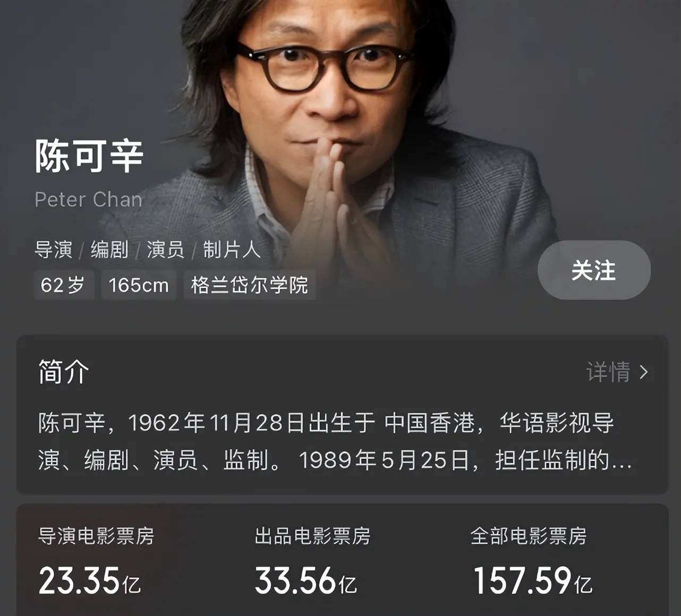Select the 制片人 role label
The width and height of the screenshot is (681, 616).
[x=232, y=250]
